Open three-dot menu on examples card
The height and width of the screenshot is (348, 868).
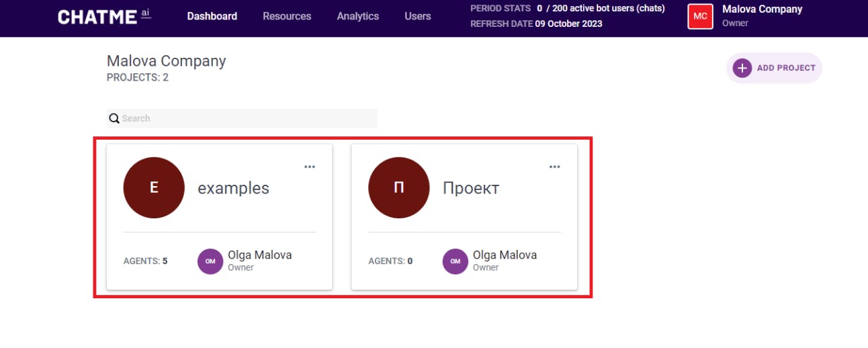(x=310, y=167)
